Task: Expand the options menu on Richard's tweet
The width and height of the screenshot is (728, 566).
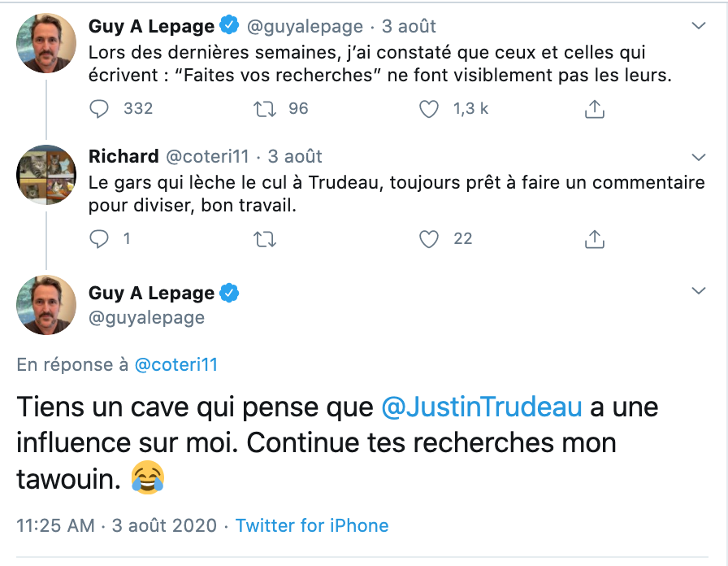Action: (x=699, y=157)
